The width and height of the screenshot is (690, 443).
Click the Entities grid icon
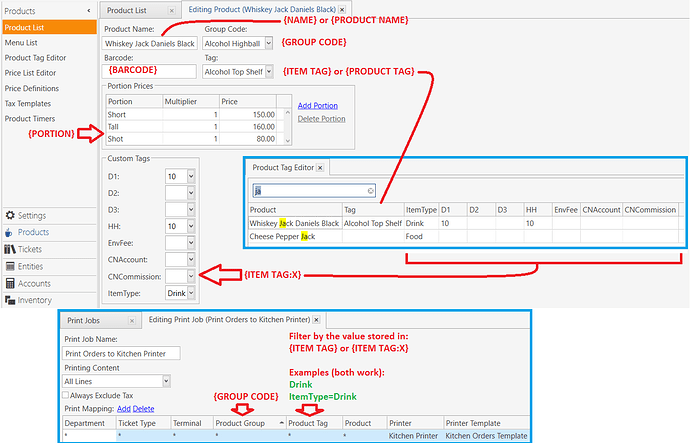coord(10,267)
